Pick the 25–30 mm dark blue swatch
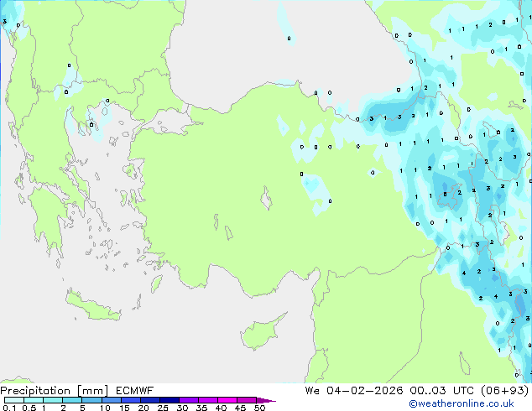Image resolution: width=532 pixels, height=411 pixels. click(169, 400)
